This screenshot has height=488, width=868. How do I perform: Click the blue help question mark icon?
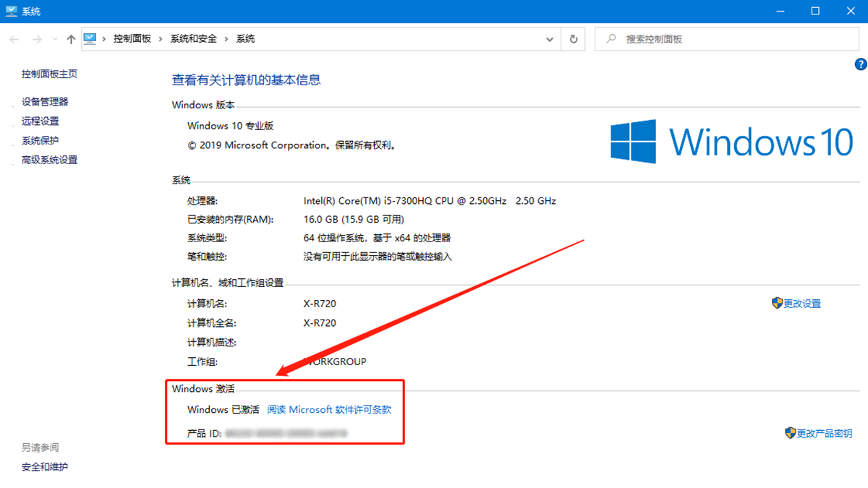pos(860,64)
